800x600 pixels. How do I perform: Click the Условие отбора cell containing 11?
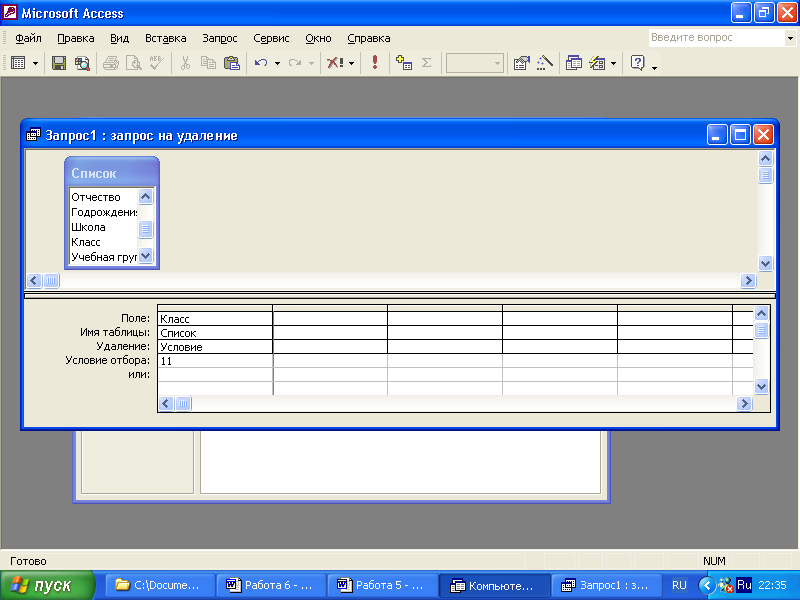[x=215, y=361]
